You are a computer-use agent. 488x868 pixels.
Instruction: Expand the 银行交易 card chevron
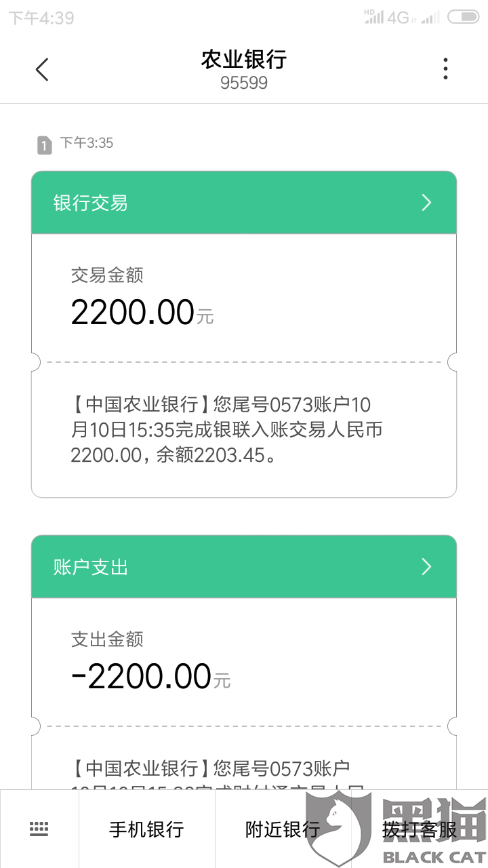click(426, 203)
